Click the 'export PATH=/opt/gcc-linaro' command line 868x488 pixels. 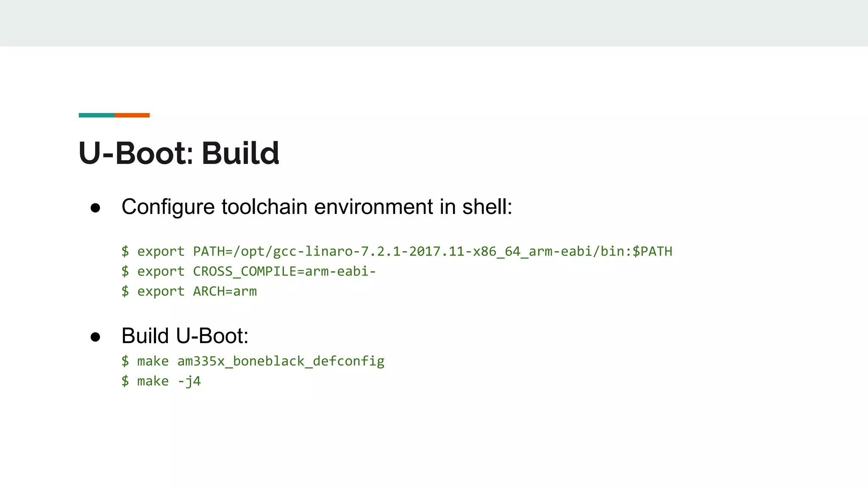[x=396, y=251]
